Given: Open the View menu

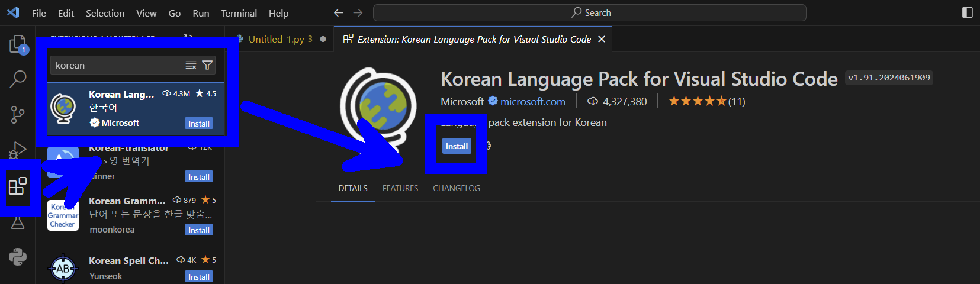Looking at the screenshot, I should click(x=146, y=13).
